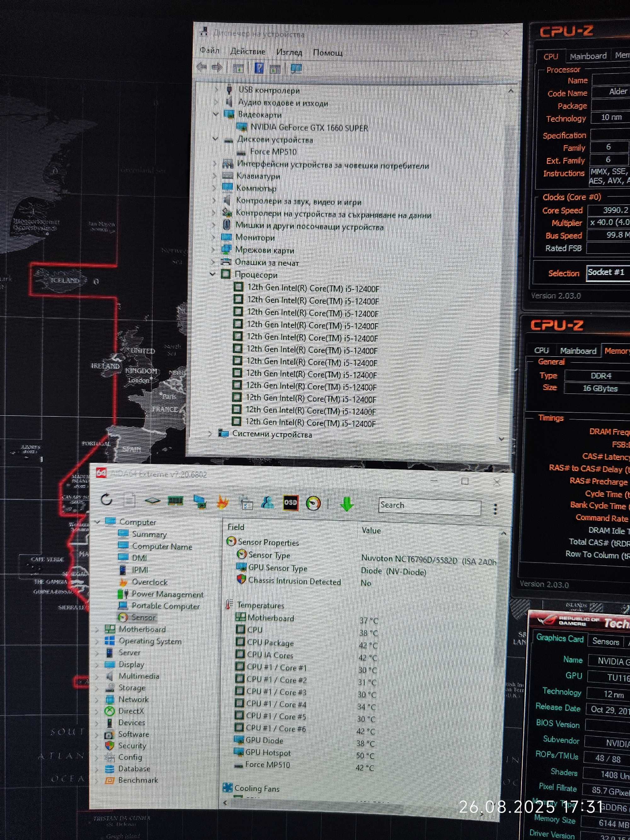
Task: Click the Field column header in AIDA64
Action: tap(236, 527)
